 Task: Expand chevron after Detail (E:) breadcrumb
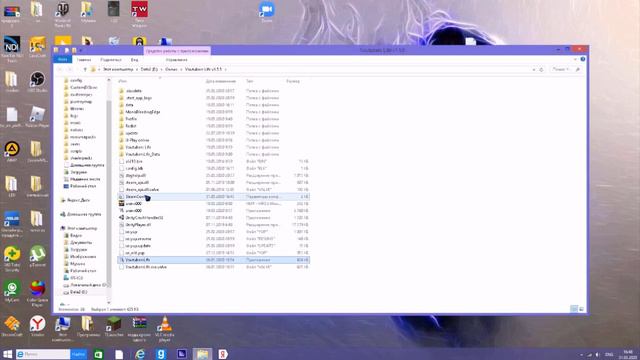(162, 69)
